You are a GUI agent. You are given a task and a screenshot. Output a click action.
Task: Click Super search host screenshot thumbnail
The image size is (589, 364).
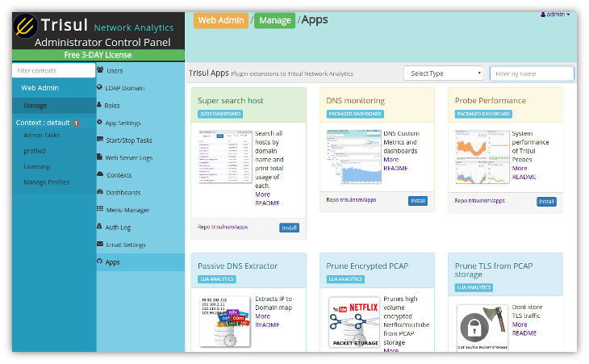(225, 157)
